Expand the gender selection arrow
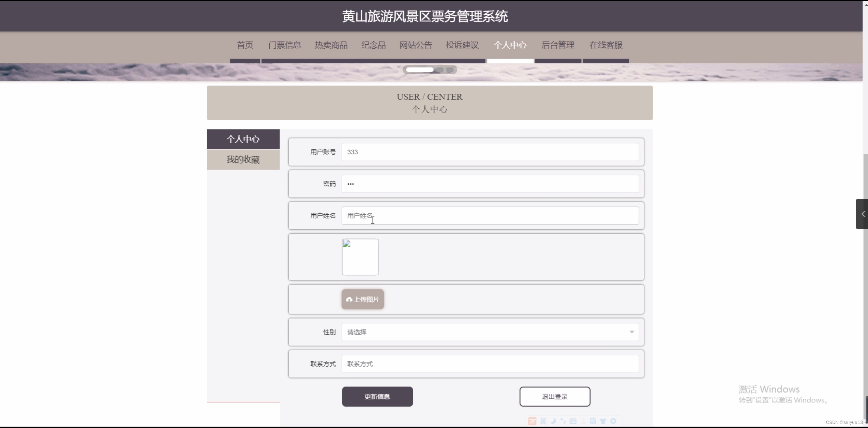 coord(632,332)
